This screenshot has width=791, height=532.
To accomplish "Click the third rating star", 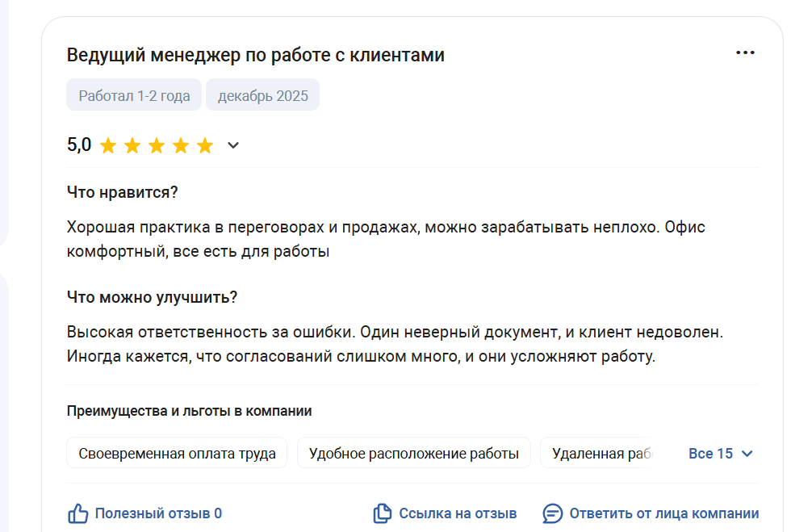I will [x=157, y=145].
